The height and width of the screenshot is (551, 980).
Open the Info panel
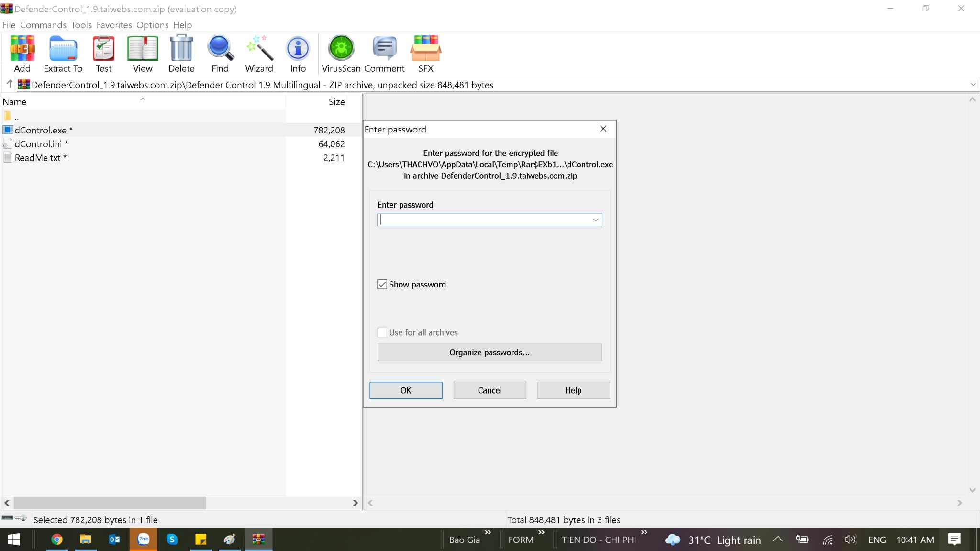298,53
